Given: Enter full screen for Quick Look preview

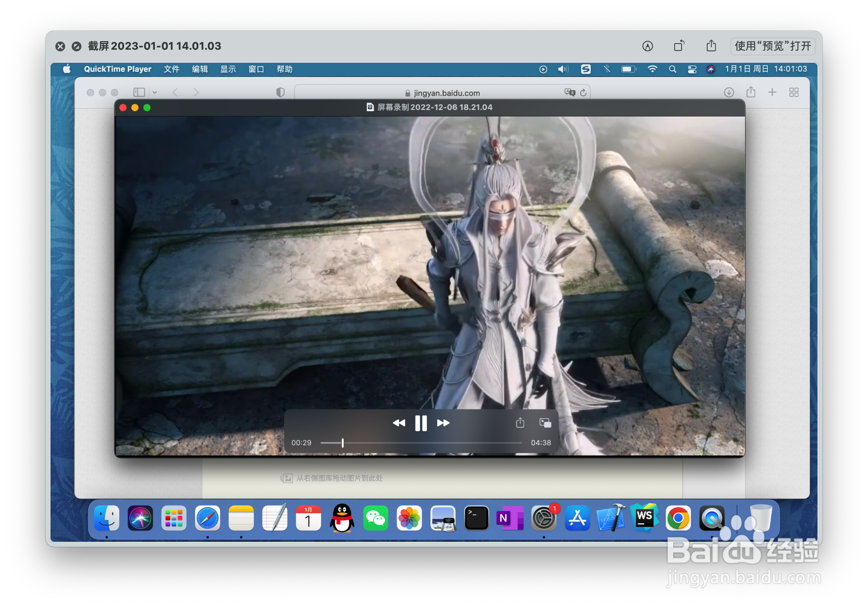Looking at the screenshot, I should point(77,46).
